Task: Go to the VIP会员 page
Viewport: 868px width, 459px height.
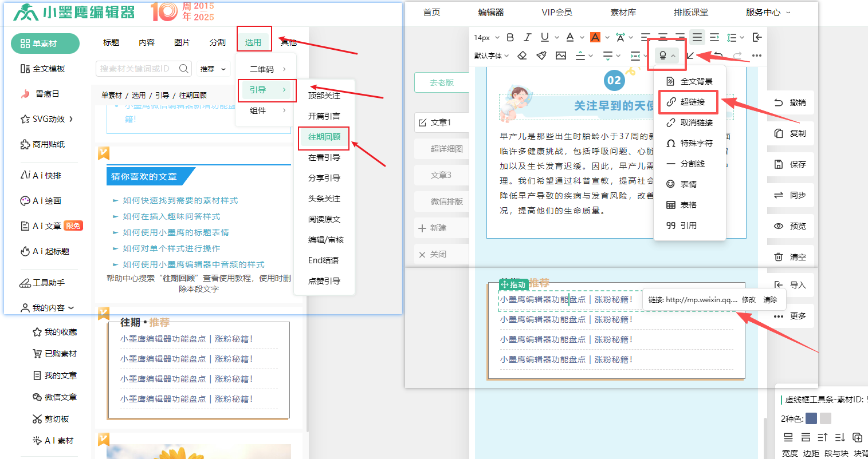Action: [557, 12]
